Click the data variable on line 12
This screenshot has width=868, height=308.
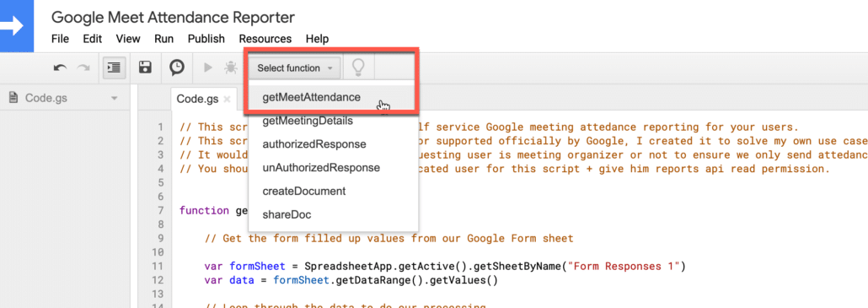241,280
